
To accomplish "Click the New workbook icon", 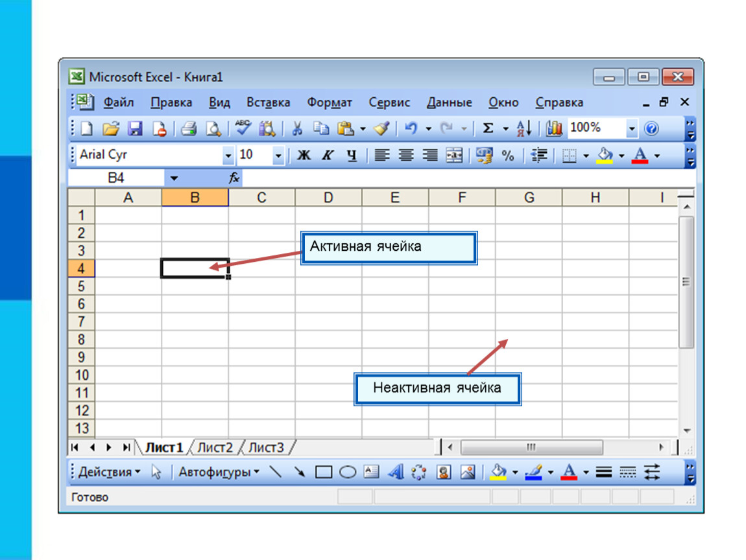I will coord(87,128).
